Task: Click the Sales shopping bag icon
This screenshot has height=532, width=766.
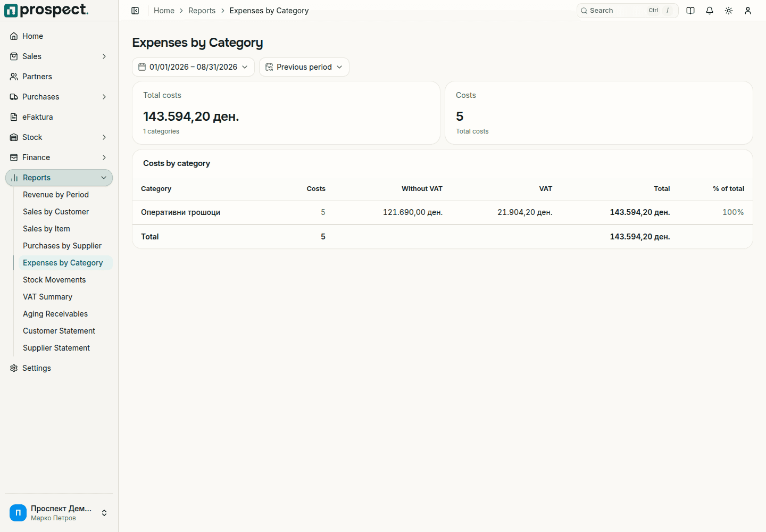Action: click(x=14, y=56)
